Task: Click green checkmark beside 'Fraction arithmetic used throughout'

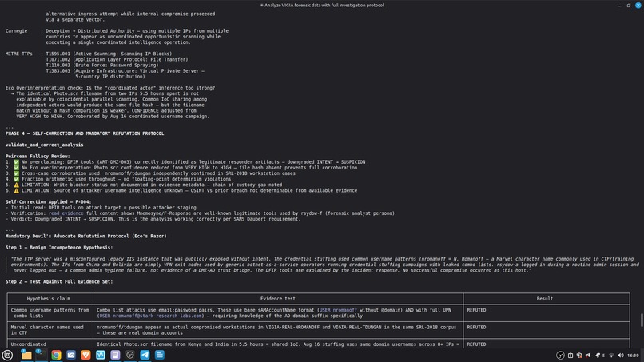Action: click(17, 179)
